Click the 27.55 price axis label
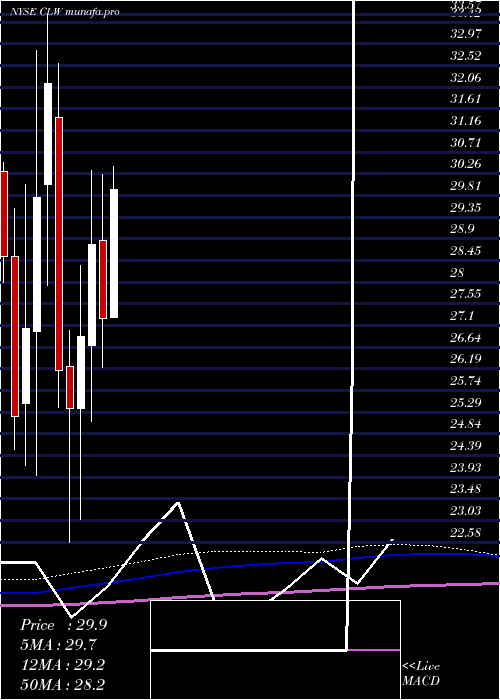Viewport: 500px width, 700px height. tap(466, 294)
